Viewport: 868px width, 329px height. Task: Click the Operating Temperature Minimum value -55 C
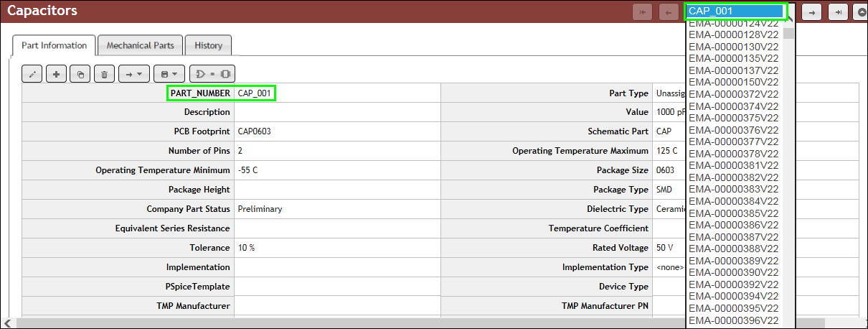tap(248, 170)
